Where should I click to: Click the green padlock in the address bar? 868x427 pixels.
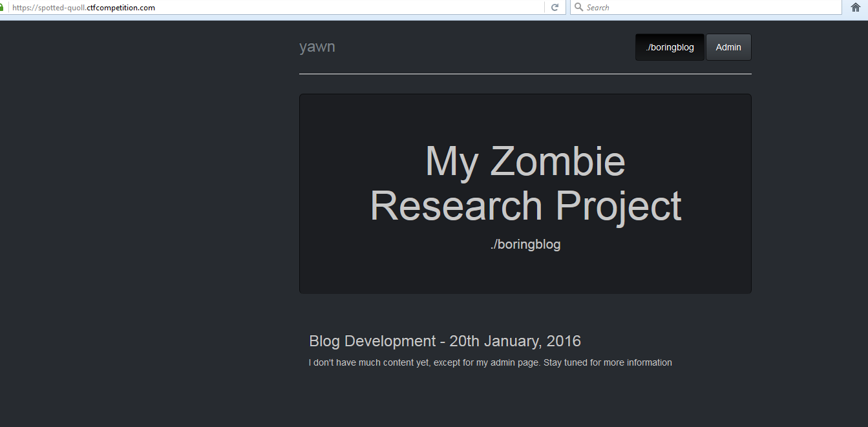click(x=2, y=8)
